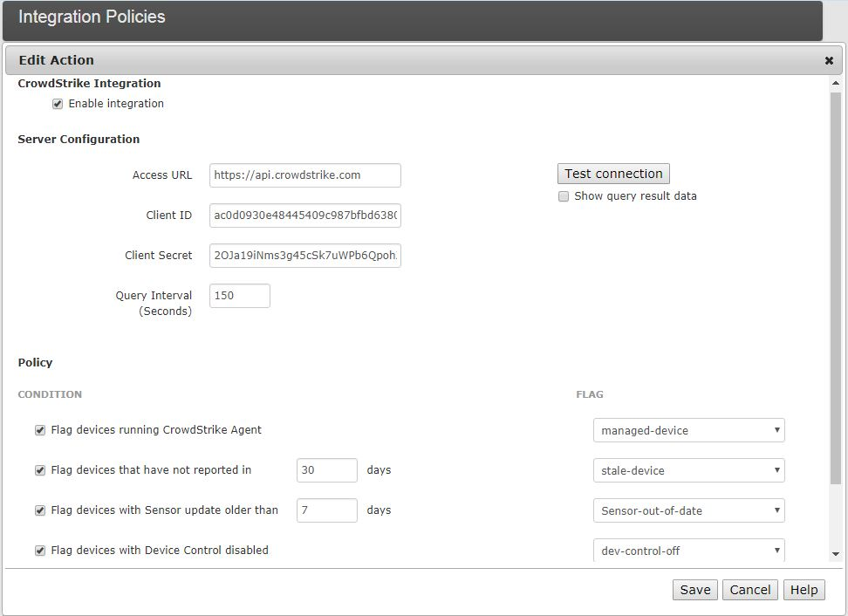Screen dimensions: 848x616
Task: Uncheck Flag devices with Device Control disabled
Action: click(40, 551)
